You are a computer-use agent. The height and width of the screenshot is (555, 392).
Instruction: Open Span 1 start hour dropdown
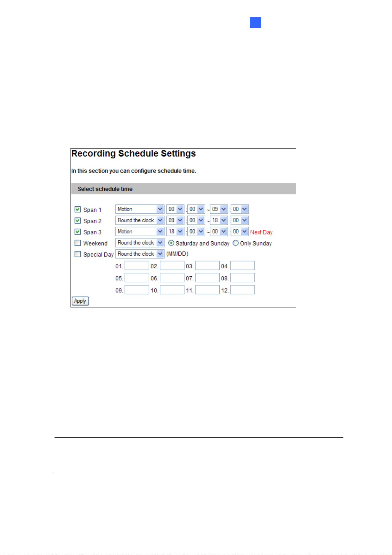[x=175, y=209]
